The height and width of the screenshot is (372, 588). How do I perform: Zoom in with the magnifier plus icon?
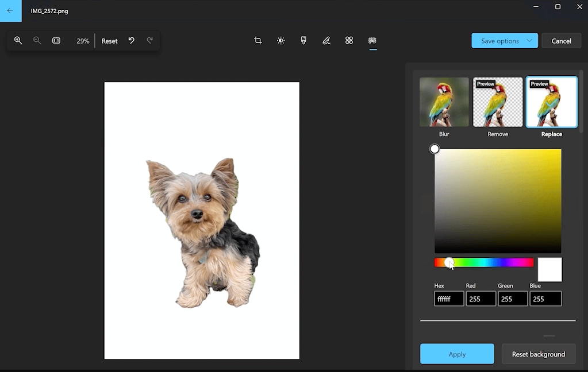tap(18, 41)
